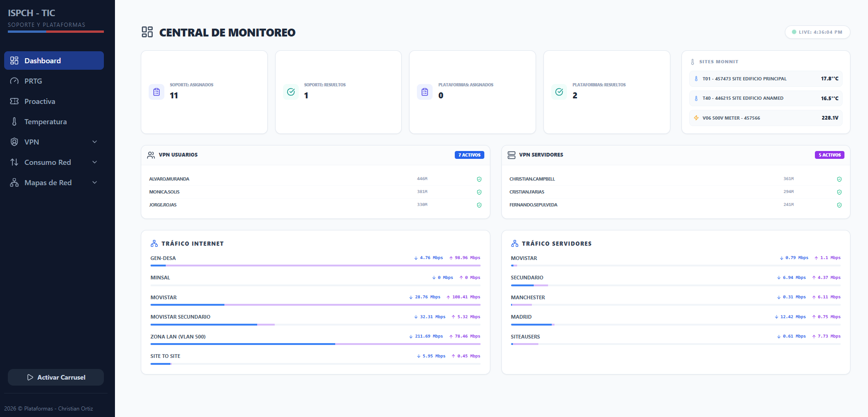Click the Dashboard grid icon in sidebar
The image size is (868, 417).
pyautogui.click(x=14, y=60)
